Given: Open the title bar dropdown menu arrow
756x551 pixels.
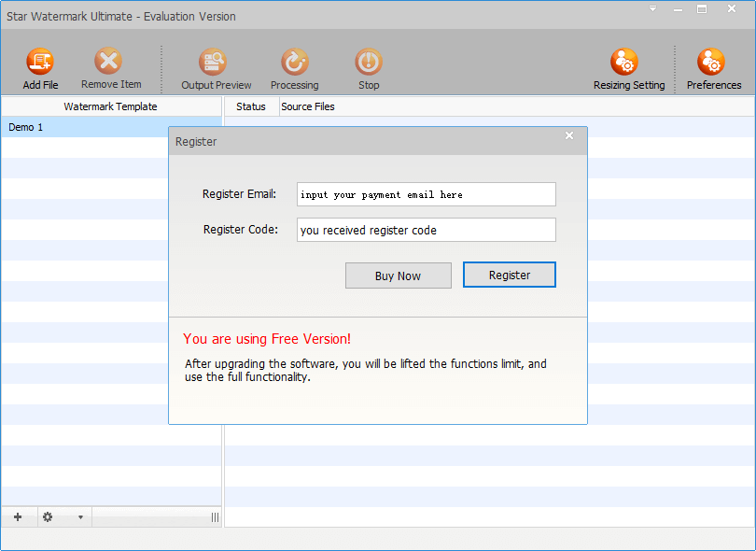Looking at the screenshot, I should (652, 8).
